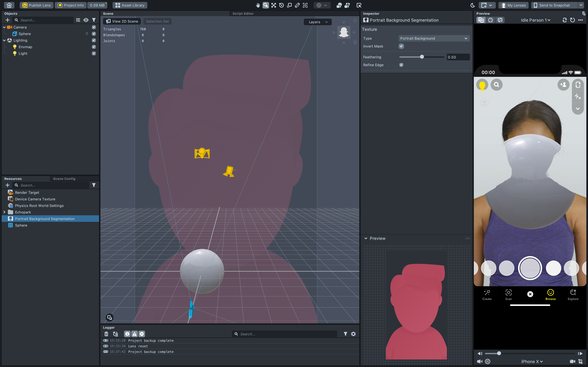The height and width of the screenshot is (367, 588).
Task: Click the Home icon in top toolbar
Action: click(x=9, y=5)
